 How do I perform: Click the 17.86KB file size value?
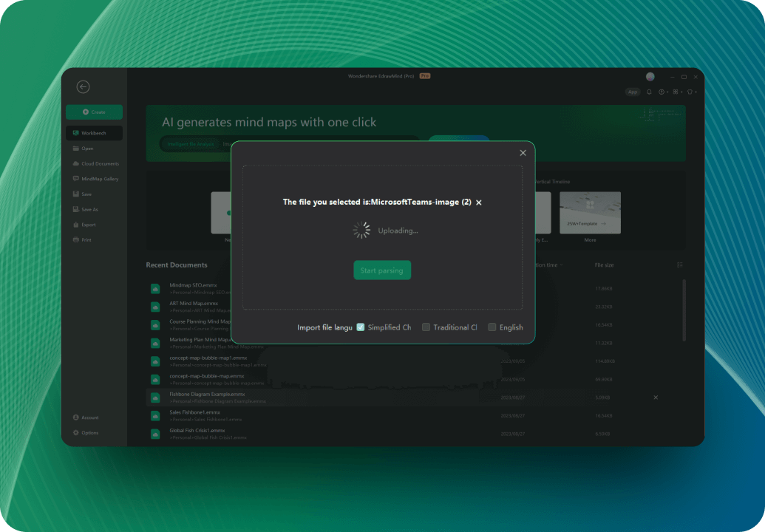[x=604, y=289]
